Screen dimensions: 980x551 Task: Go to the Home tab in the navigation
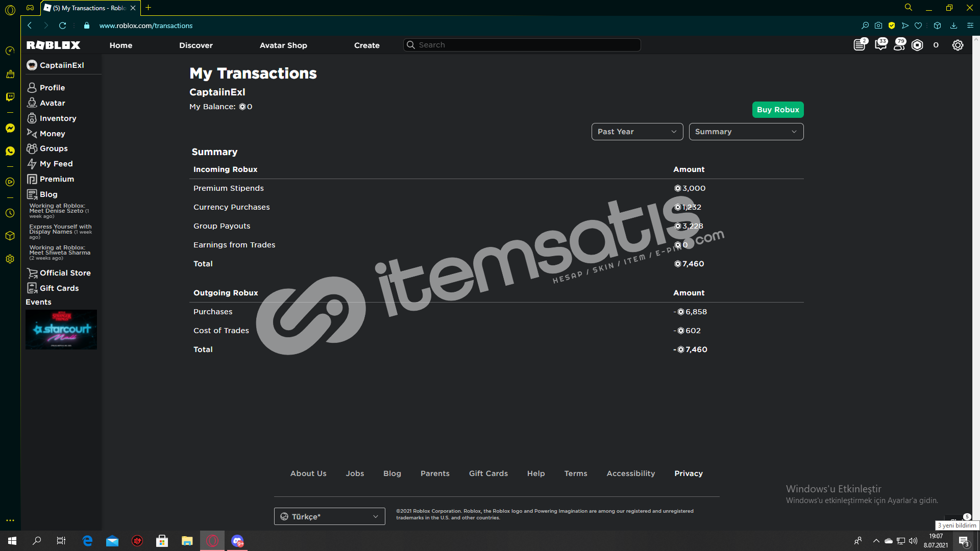(x=121, y=45)
